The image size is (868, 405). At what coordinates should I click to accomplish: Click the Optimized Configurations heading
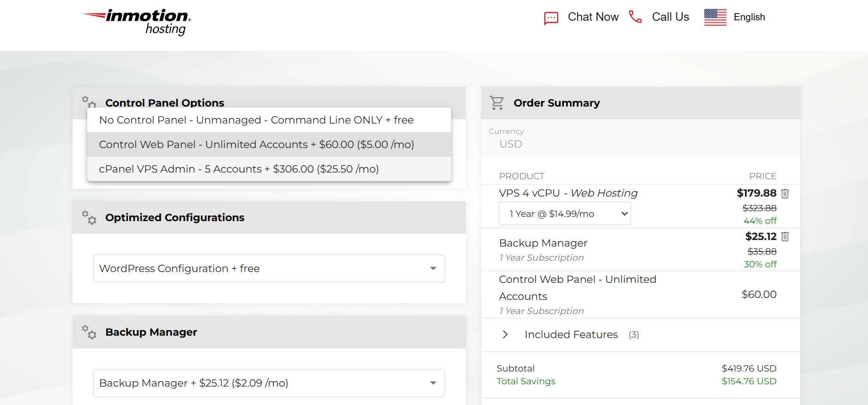pos(175,217)
